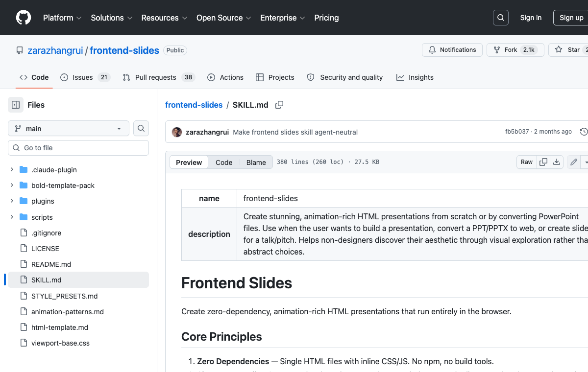Image resolution: width=588 pixels, height=372 pixels.
Task: Open the Open Source menu
Action: (x=224, y=18)
